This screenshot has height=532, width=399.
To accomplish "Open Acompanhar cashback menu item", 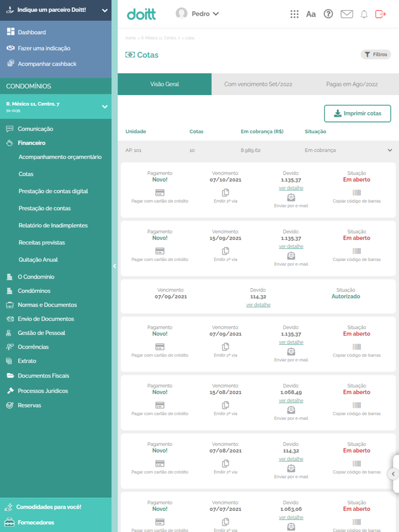I will [47, 64].
